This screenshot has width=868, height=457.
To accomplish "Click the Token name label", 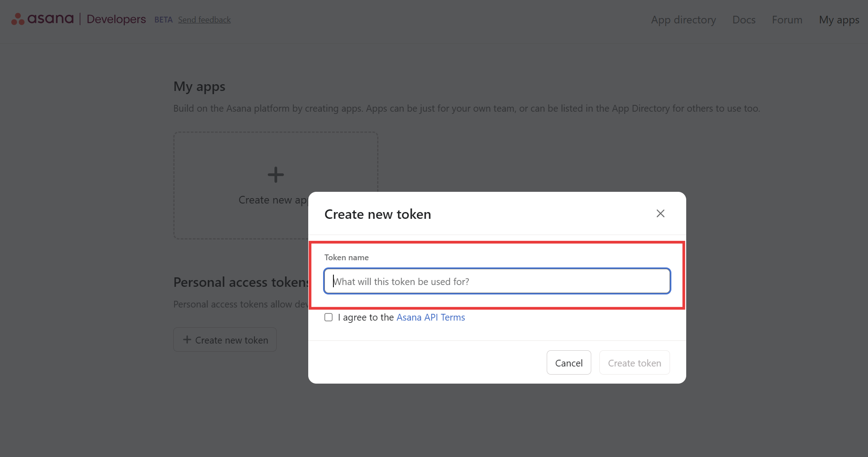I will (x=346, y=258).
